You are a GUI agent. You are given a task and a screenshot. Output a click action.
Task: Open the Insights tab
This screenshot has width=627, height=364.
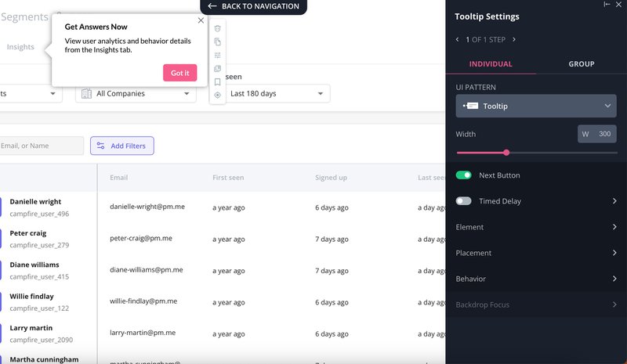[x=20, y=47]
